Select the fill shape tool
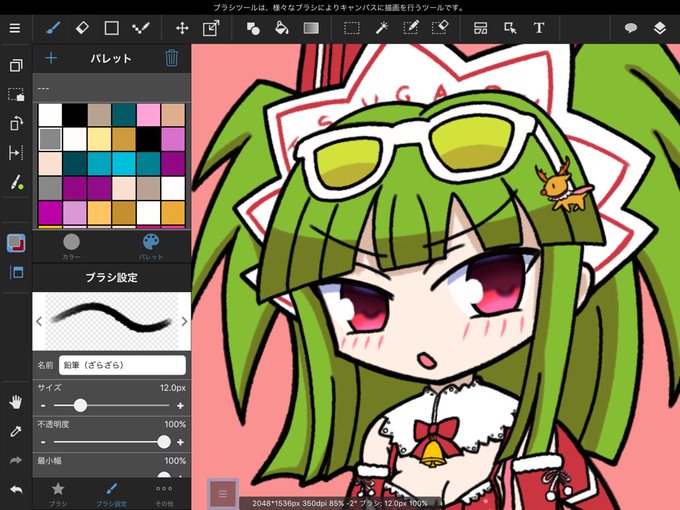 click(x=253, y=28)
